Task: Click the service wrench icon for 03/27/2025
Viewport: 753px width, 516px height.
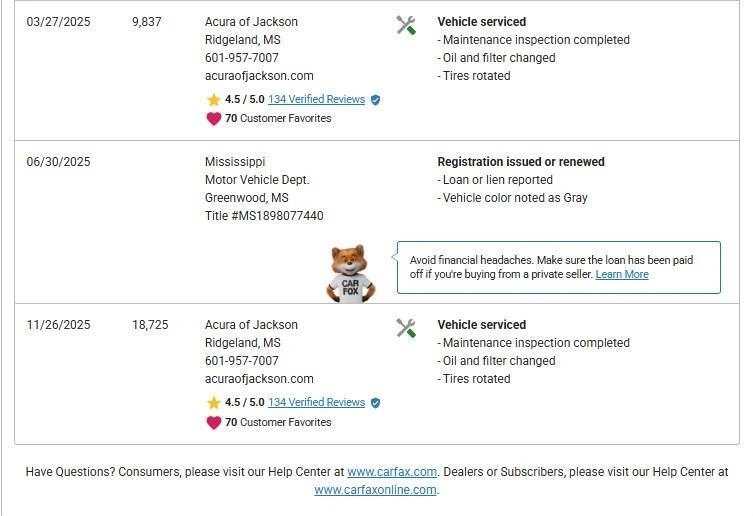Action: click(406, 26)
